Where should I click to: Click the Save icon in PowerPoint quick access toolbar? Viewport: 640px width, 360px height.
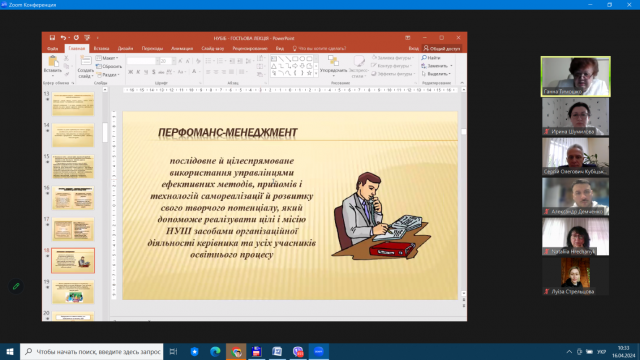pyautogui.click(x=52, y=38)
